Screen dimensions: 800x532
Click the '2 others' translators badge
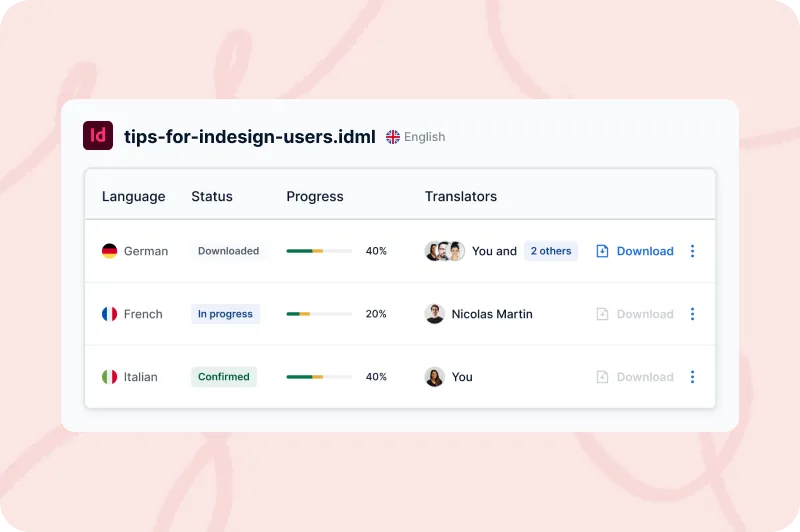551,251
